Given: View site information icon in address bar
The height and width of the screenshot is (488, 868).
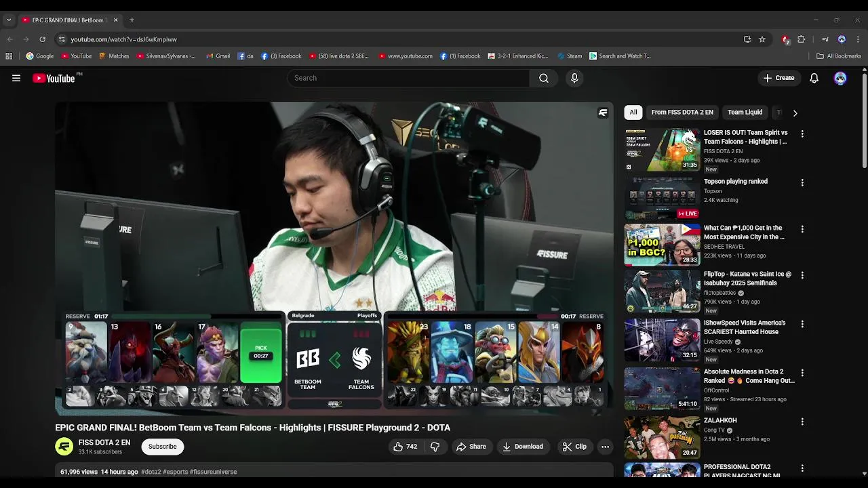Looking at the screenshot, I should pos(62,39).
